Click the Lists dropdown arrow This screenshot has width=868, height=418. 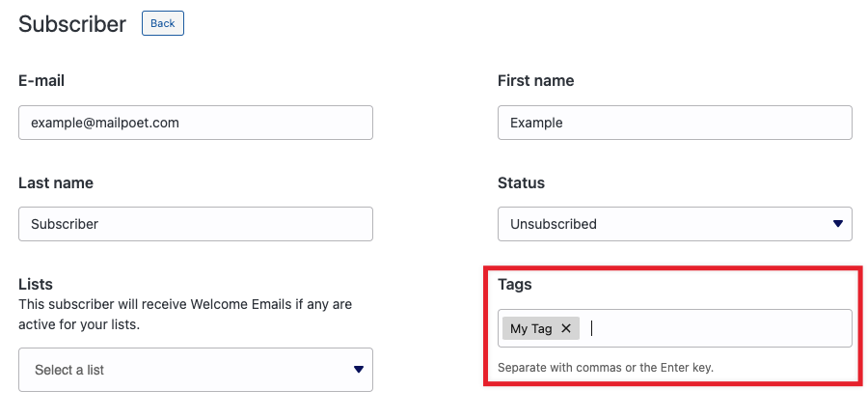[358, 369]
